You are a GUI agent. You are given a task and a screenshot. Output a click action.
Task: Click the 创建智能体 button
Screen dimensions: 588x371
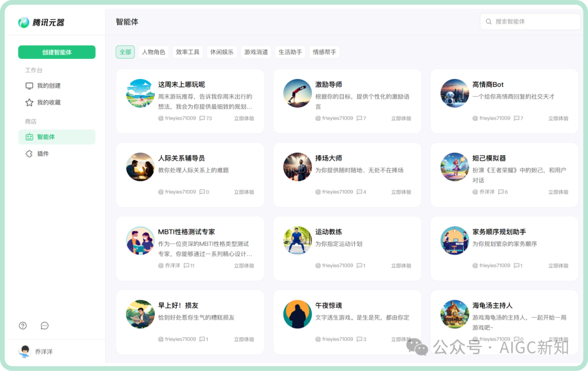click(57, 52)
